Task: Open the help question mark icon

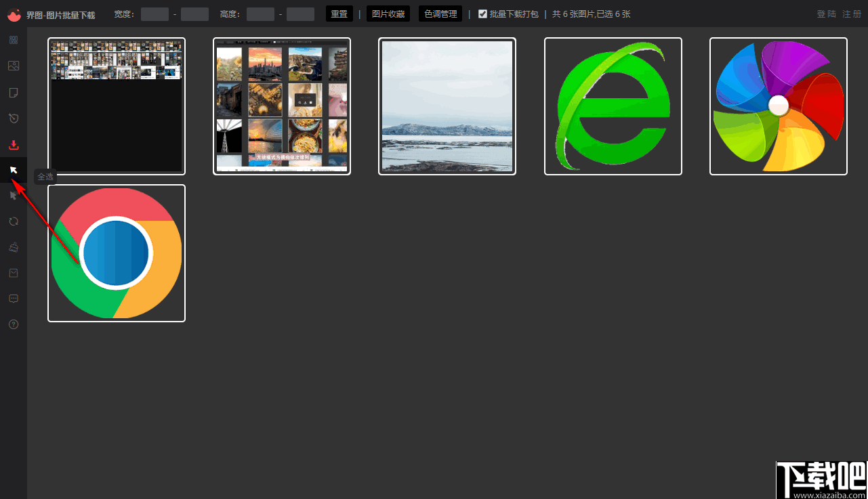Action: point(14,324)
